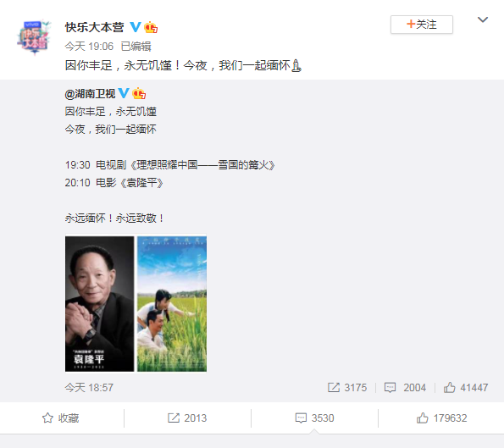Toggle 收藏 star to favorite post
504x448 pixels.
60,418
